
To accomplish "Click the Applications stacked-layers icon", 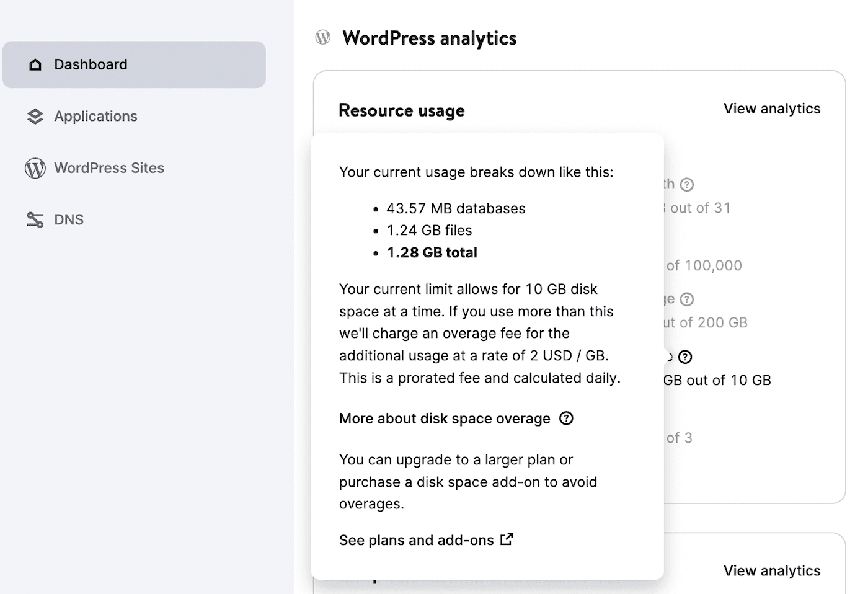I will point(35,116).
